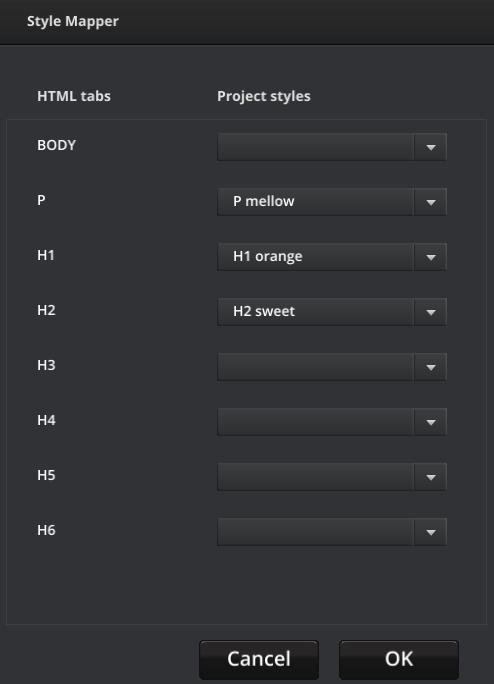Expand the H6 style dropdown arrow
Image resolution: width=494 pixels, height=684 pixels.
point(430,532)
